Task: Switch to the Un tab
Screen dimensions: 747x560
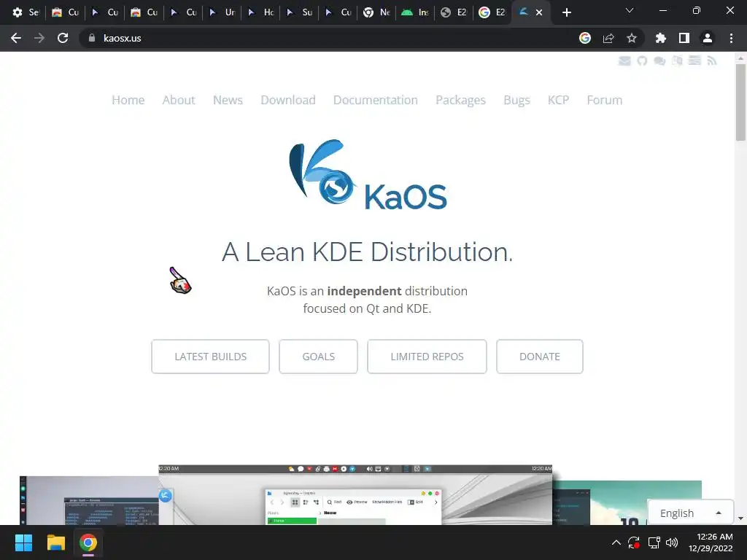Action: tap(222, 12)
